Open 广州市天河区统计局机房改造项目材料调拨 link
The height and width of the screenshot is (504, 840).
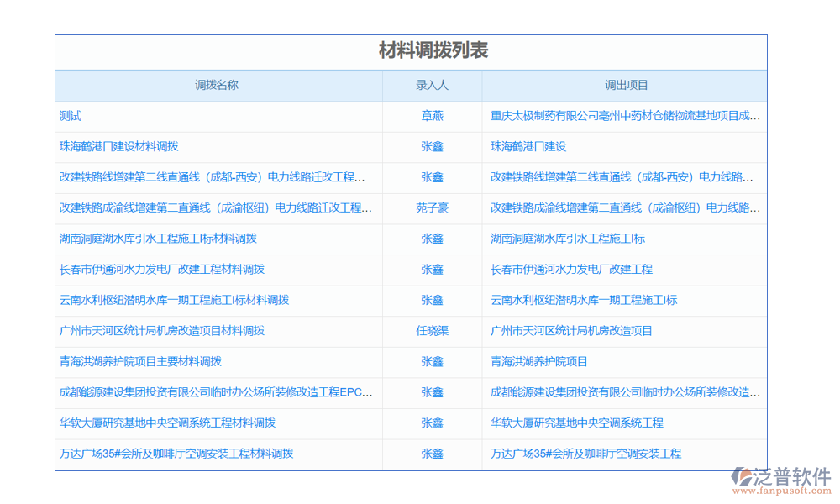(162, 331)
